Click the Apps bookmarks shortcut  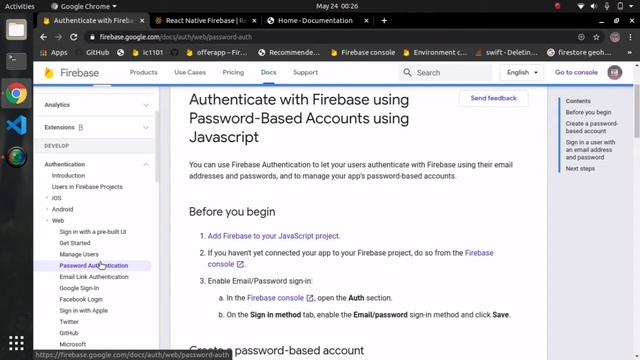pyautogui.click(x=53, y=52)
